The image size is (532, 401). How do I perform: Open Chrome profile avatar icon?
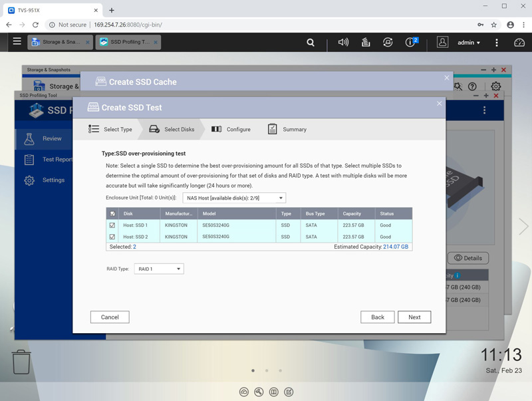click(x=510, y=25)
